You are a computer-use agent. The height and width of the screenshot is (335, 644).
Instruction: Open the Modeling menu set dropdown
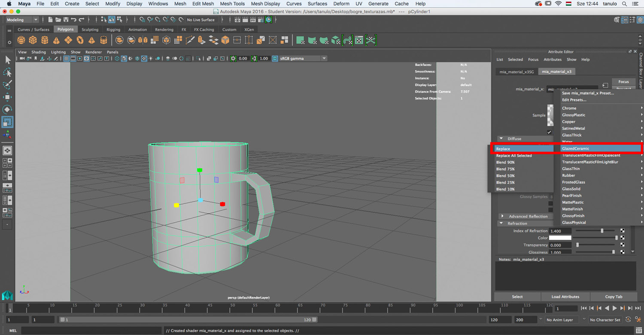point(22,20)
